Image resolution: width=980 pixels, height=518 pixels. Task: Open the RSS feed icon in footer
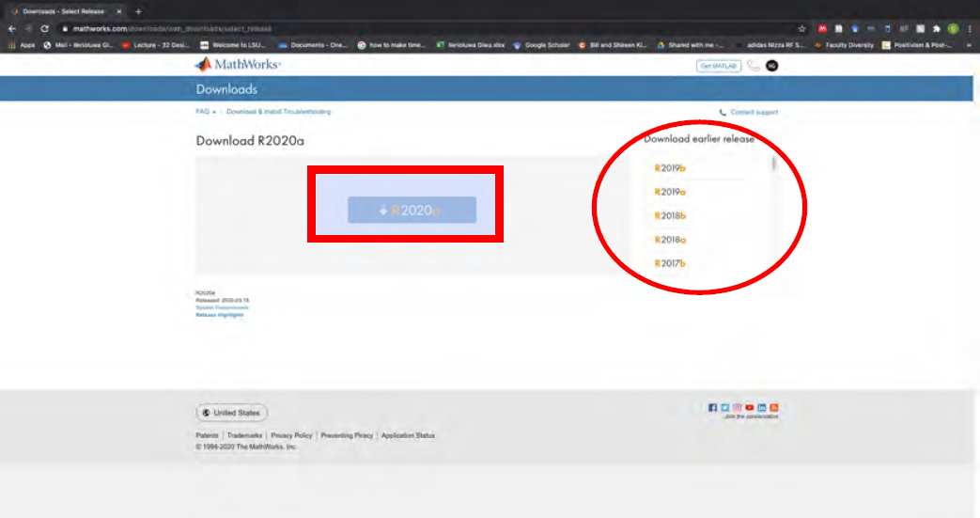774,408
